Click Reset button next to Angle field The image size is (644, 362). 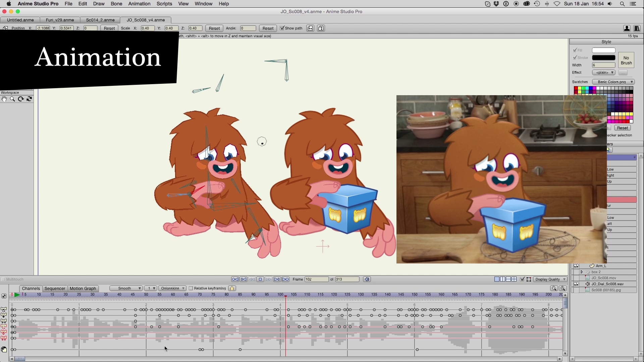point(268,28)
